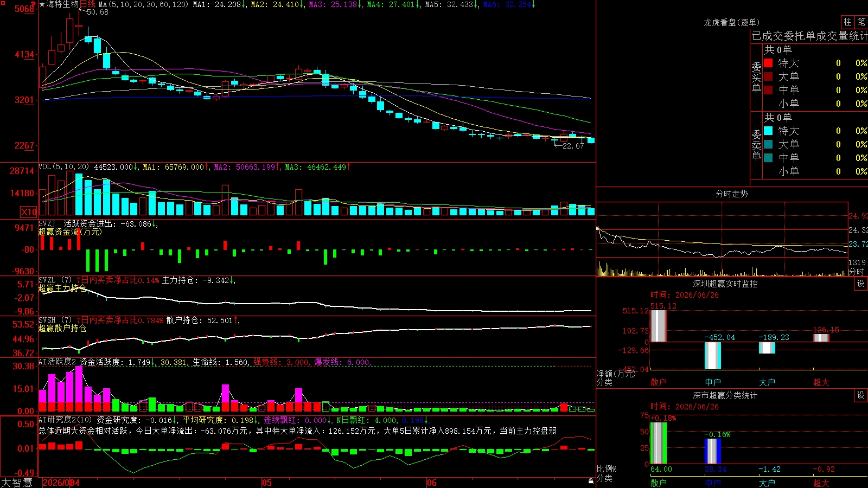Click the -452.04 中户 net amount bar
Image resolution: width=868 pixels, height=488 pixels.
coord(713,356)
